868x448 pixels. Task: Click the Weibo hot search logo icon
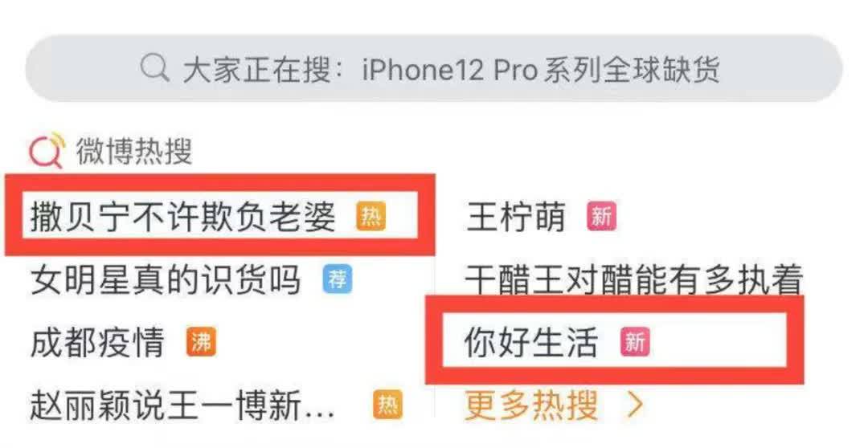[47, 150]
